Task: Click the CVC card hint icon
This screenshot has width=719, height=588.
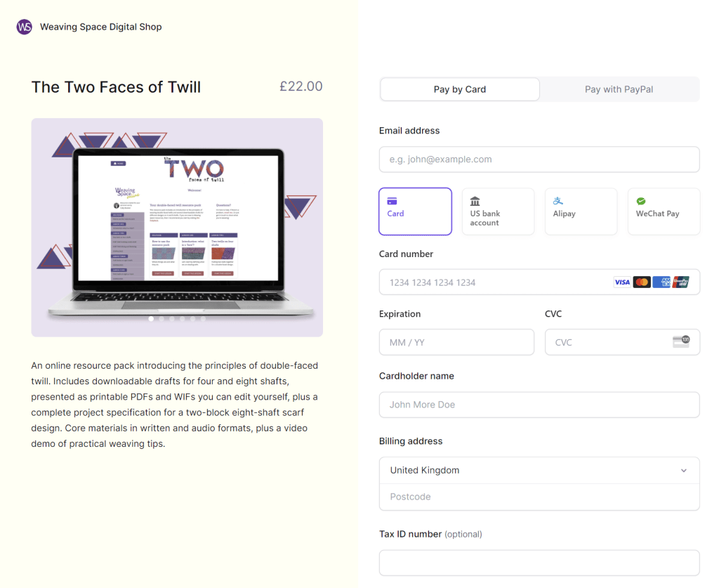Action: click(680, 342)
